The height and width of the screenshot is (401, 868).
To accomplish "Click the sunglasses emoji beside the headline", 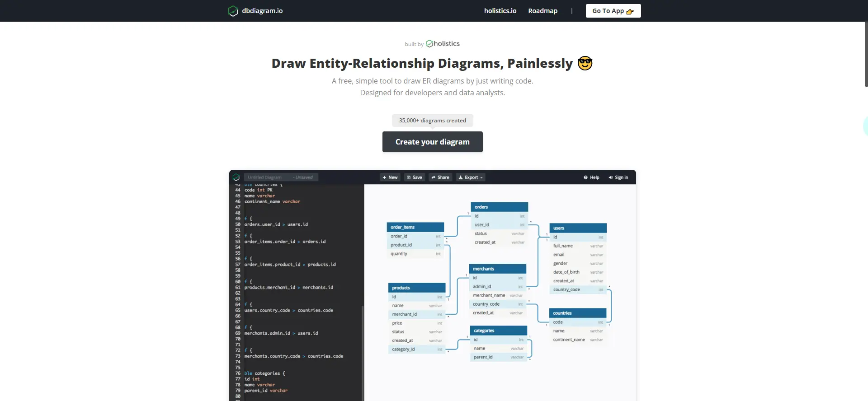I will click(x=585, y=63).
